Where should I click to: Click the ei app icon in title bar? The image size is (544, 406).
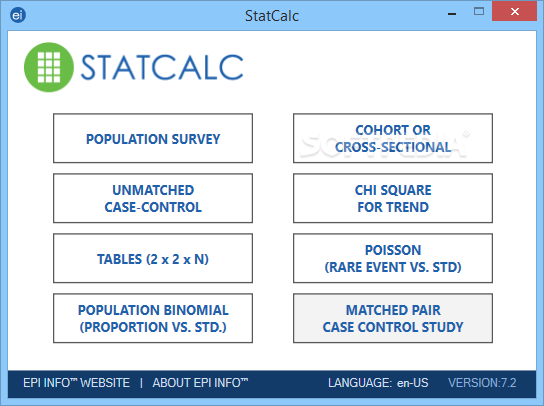(18, 15)
